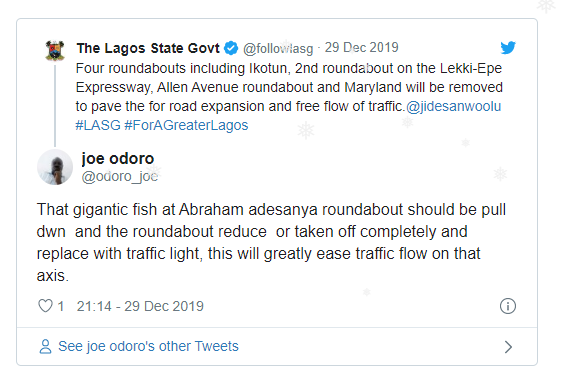Click the like count number 1

(x=61, y=306)
